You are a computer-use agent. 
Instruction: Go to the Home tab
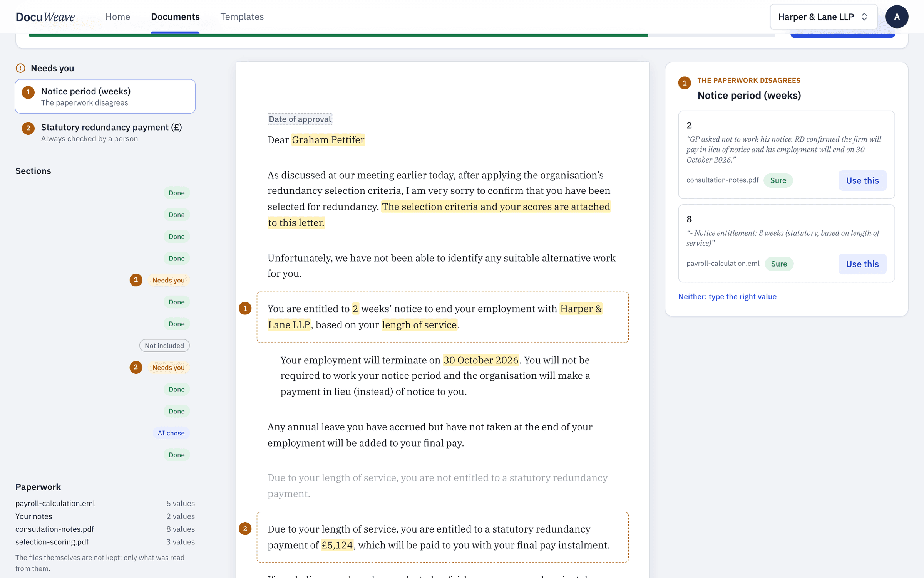118,17
